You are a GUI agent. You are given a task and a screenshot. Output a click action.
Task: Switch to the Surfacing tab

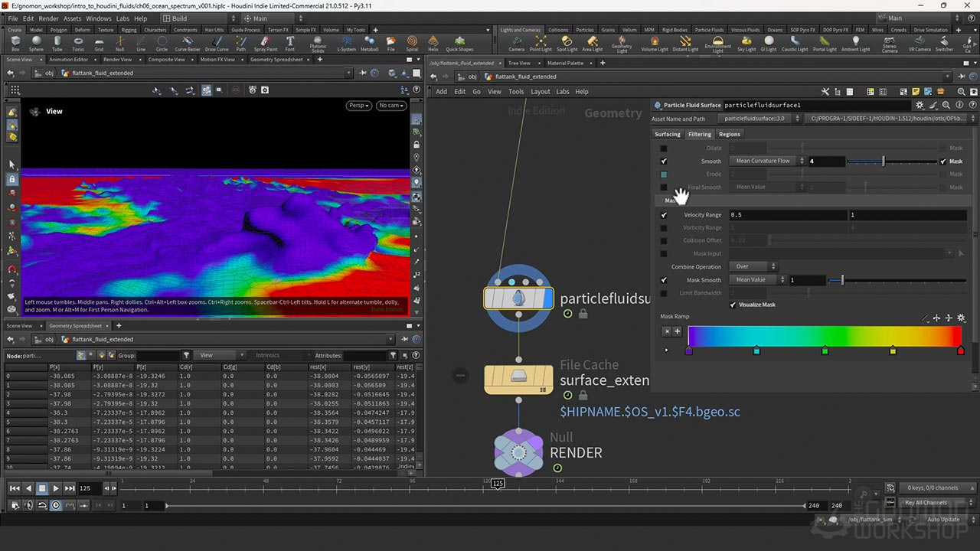click(x=667, y=134)
